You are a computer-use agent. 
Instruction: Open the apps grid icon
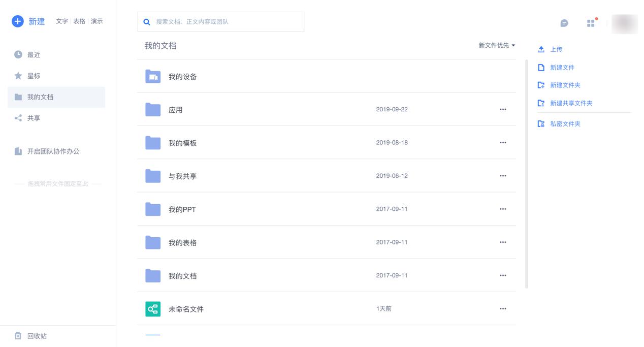coord(591,23)
